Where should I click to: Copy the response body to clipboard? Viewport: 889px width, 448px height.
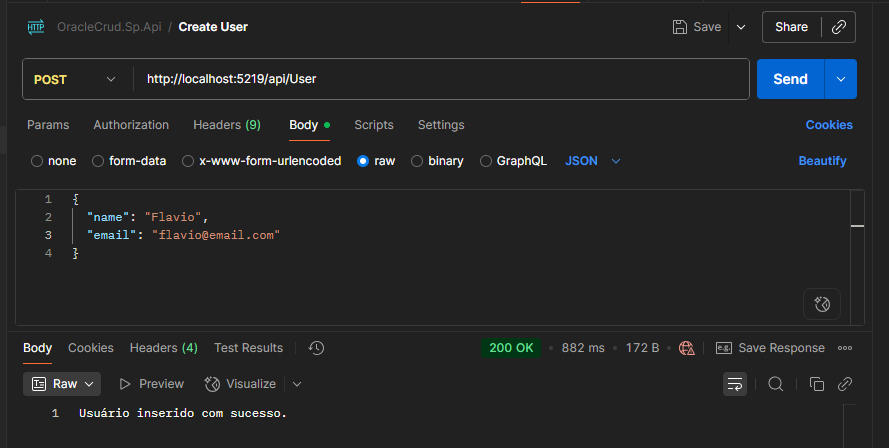tap(816, 384)
